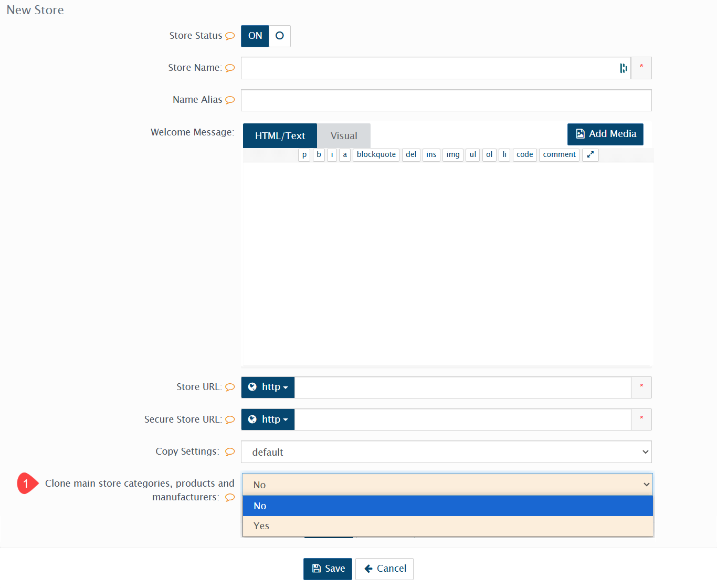Switch to the Visual editor tab
717x588 pixels.
click(x=344, y=136)
